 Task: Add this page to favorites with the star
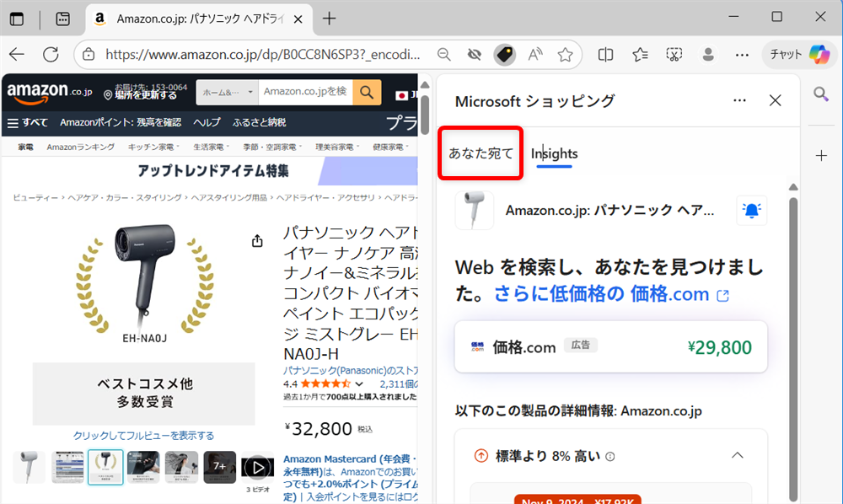(x=566, y=53)
